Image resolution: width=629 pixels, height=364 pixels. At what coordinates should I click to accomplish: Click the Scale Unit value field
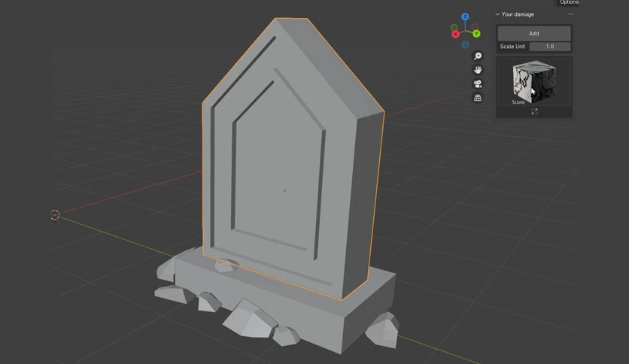tap(550, 47)
